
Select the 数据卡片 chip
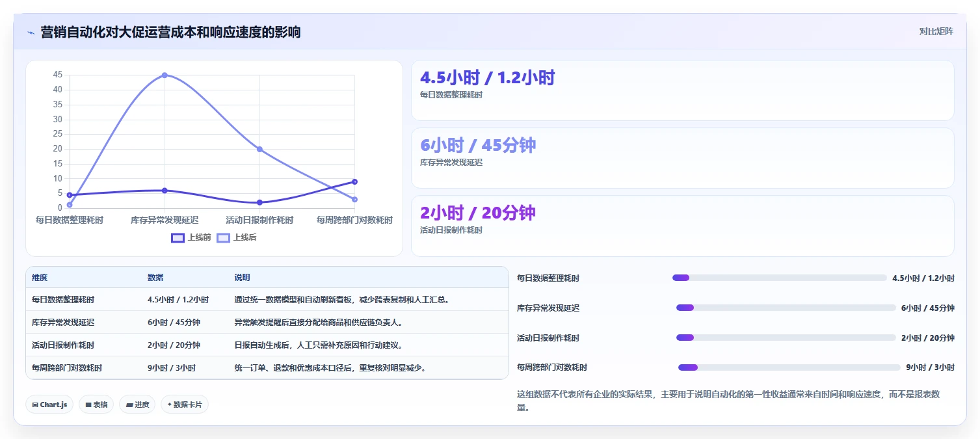(185, 405)
